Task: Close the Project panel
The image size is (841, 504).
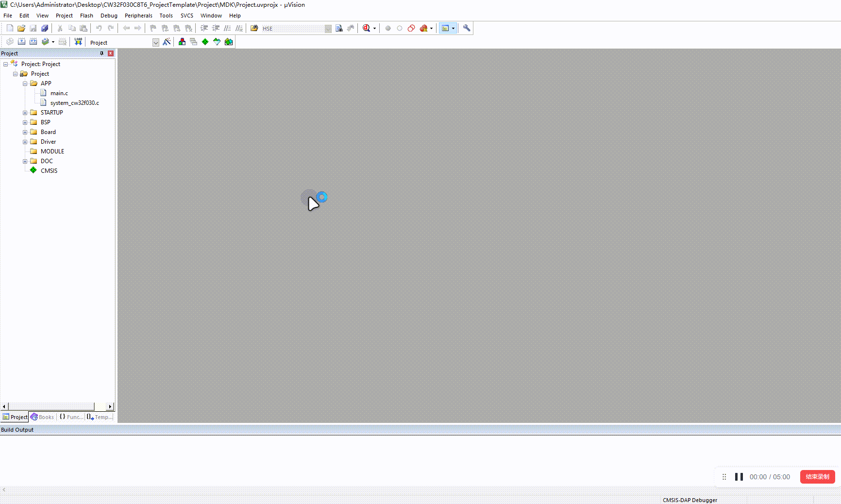Action: click(x=111, y=53)
